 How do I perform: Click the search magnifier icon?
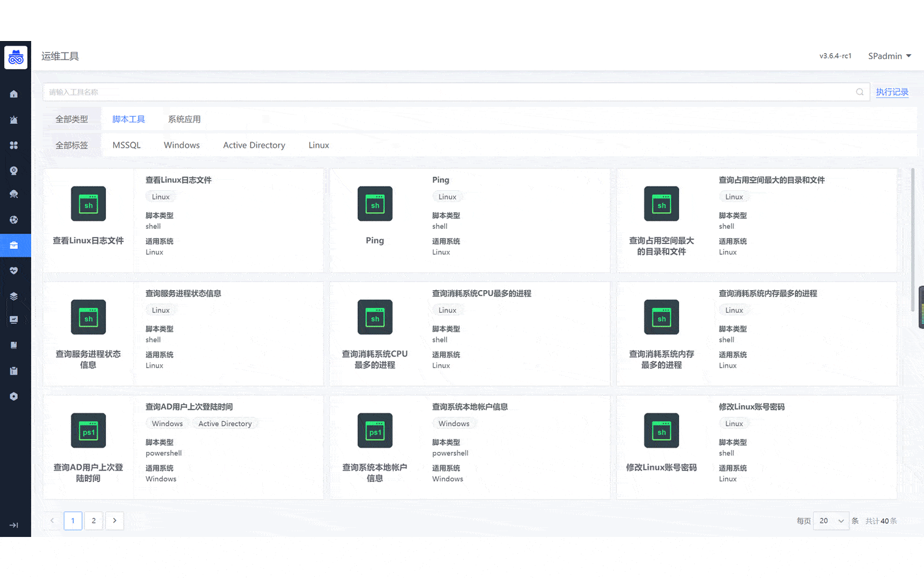860,92
